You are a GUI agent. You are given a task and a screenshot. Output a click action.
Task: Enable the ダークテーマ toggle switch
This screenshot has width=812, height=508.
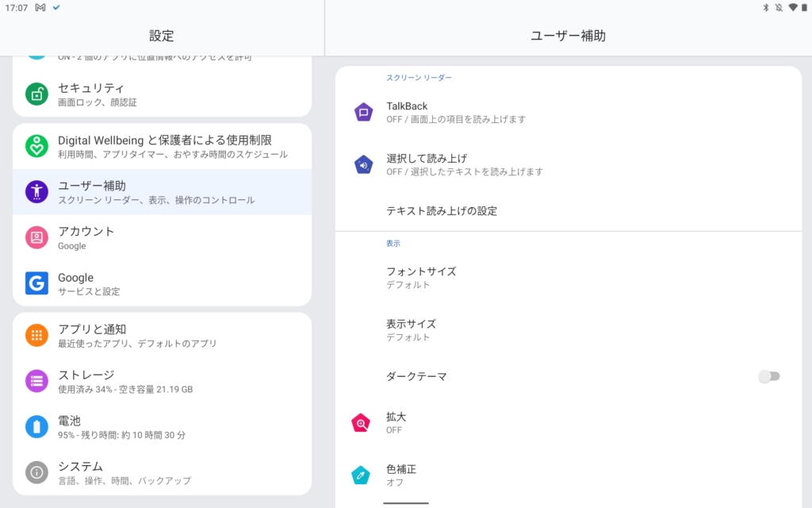(768, 376)
